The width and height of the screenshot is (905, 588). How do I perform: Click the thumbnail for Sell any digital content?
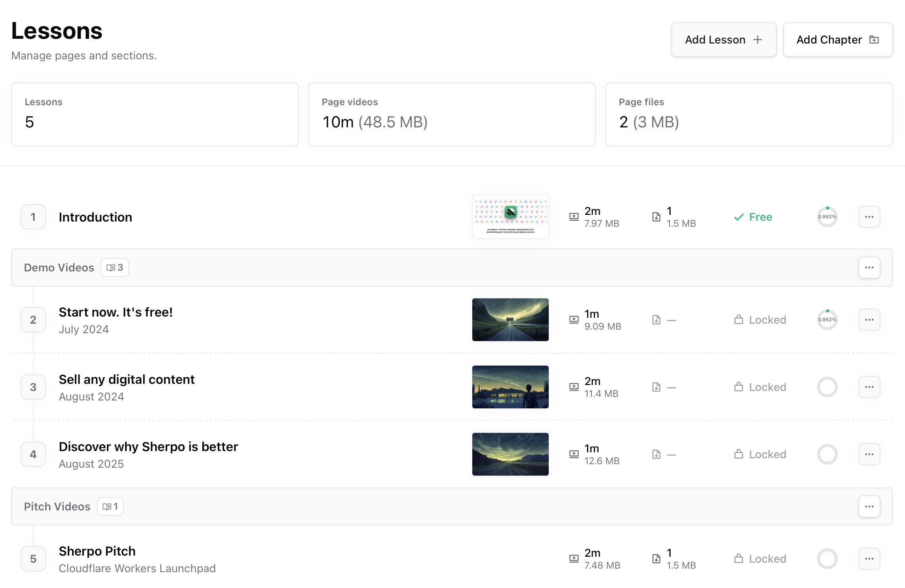(510, 387)
